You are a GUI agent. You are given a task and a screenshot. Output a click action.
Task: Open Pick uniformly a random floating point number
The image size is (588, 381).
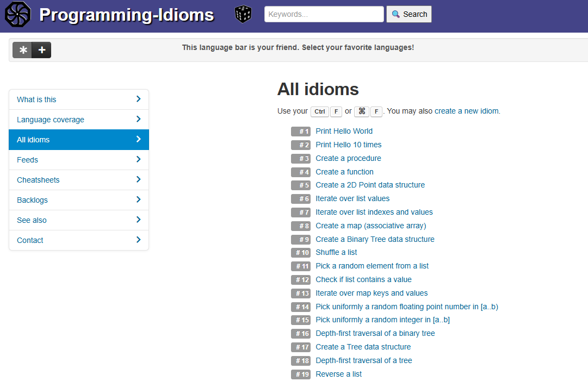(407, 307)
